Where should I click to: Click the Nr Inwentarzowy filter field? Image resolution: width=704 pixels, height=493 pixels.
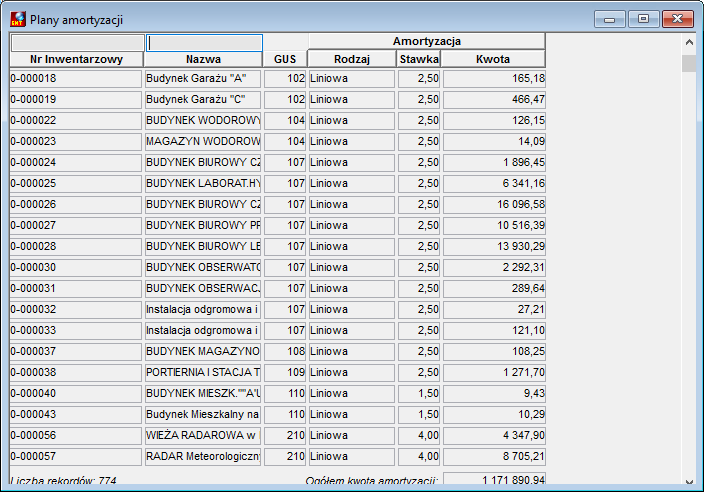pos(77,43)
